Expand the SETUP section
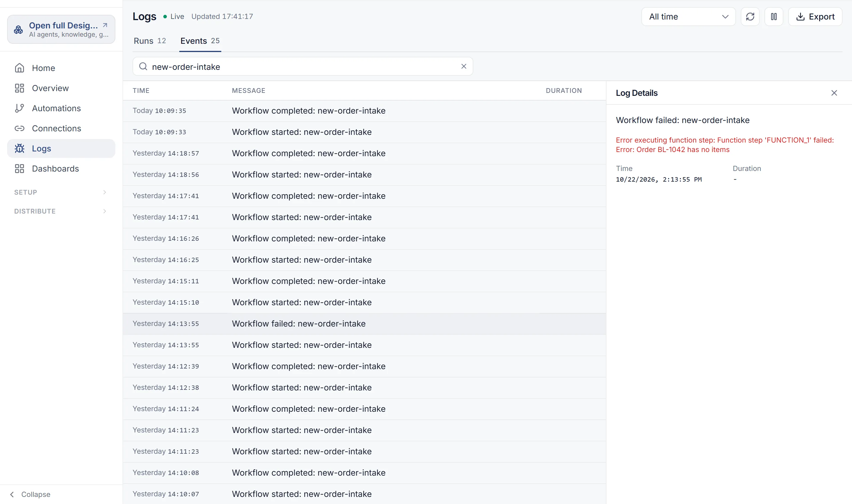 (x=61, y=192)
